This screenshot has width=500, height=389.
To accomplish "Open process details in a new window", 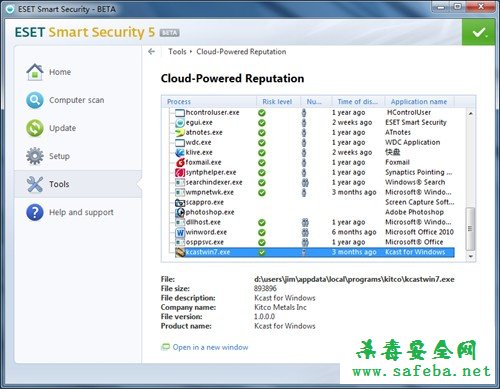I will [x=210, y=347].
